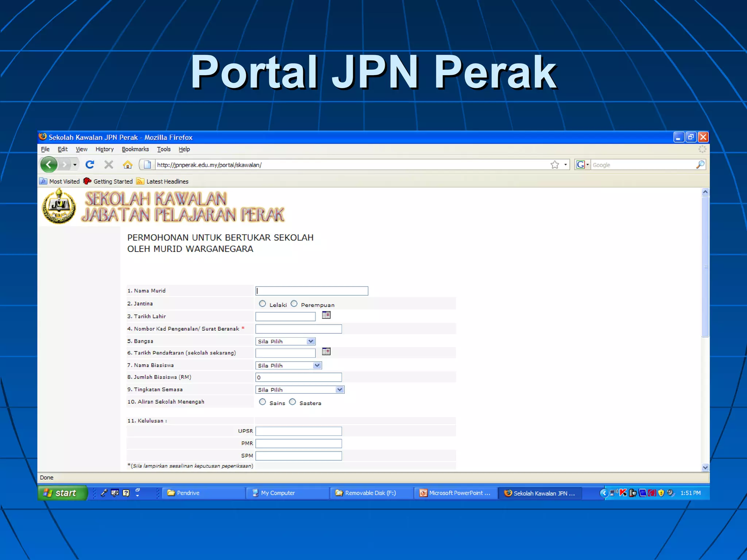Click the Tarikh Lahir date field
The image size is (747, 560).
point(286,316)
